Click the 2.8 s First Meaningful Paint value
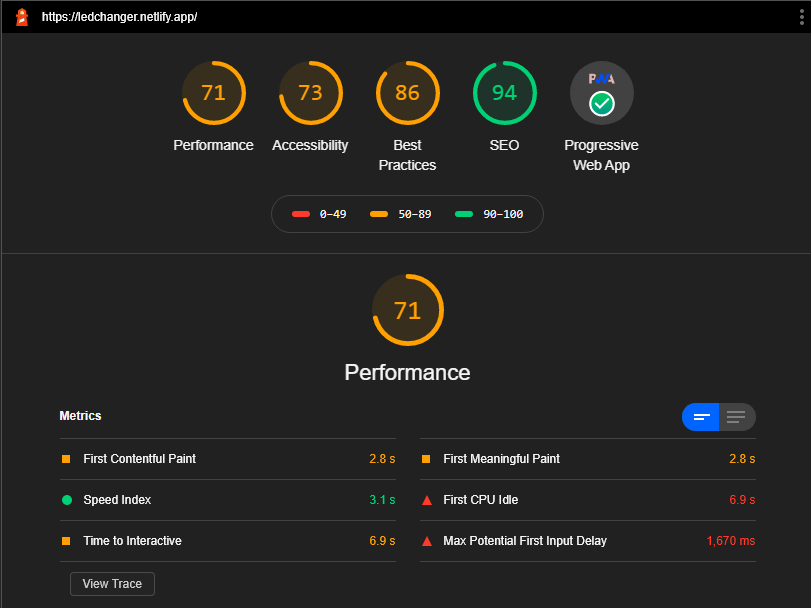This screenshot has height=608, width=811. pos(742,459)
